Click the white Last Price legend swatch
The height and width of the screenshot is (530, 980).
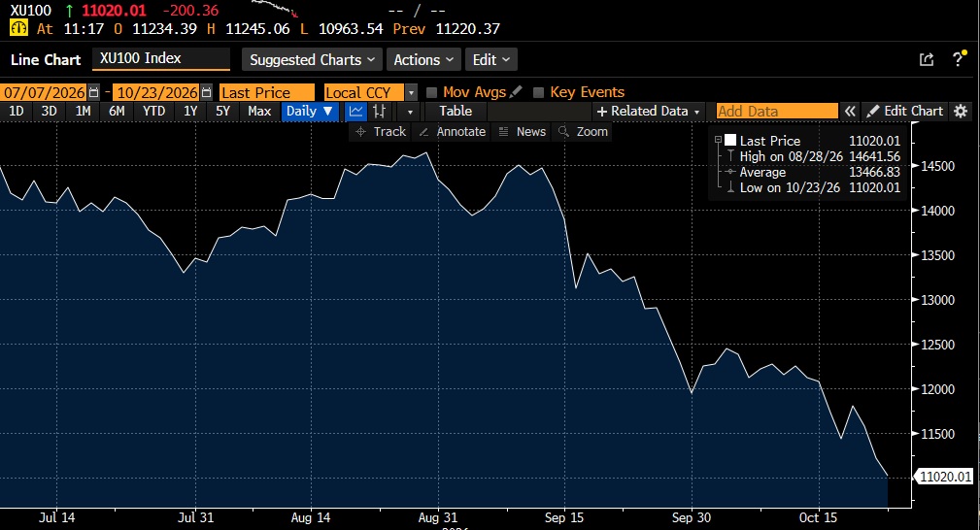pyautogui.click(x=730, y=141)
